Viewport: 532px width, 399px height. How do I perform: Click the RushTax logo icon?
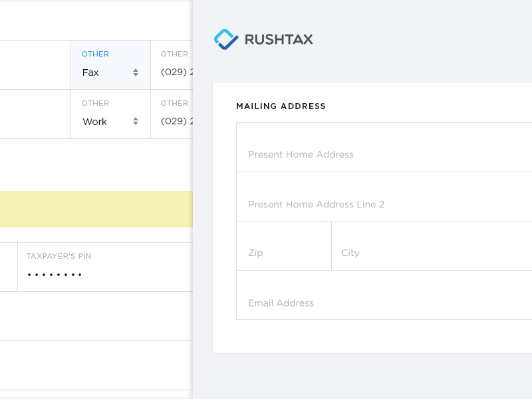tap(226, 39)
